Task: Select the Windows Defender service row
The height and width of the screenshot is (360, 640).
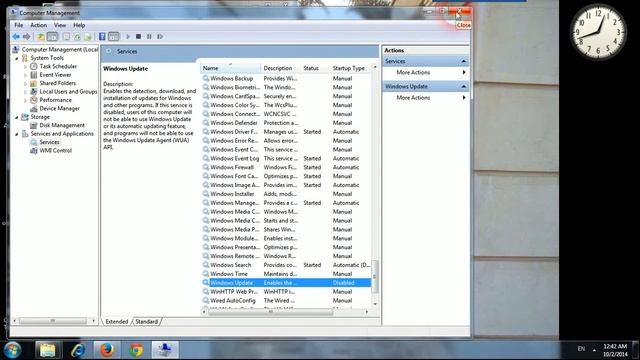Action: coord(286,123)
